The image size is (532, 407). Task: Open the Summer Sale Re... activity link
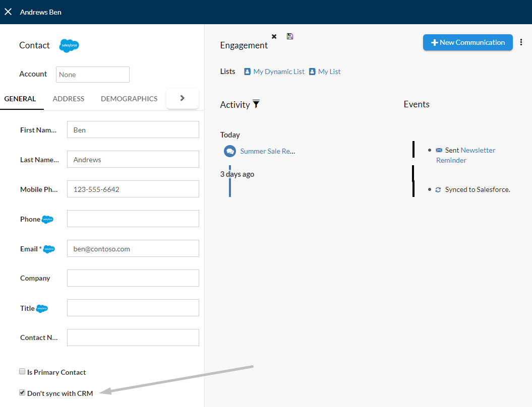tap(268, 151)
